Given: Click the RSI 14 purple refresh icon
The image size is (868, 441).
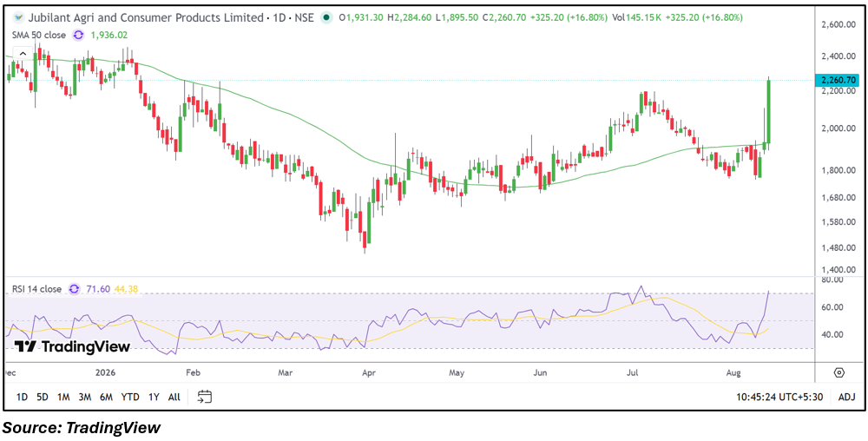Looking at the screenshot, I should click(x=74, y=288).
